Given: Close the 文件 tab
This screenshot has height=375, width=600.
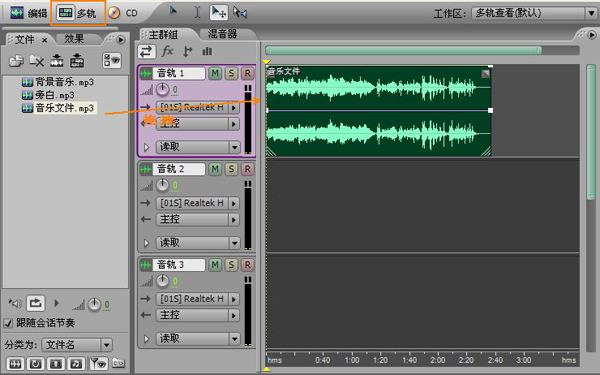Looking at the screenshot, I should 44,40.
